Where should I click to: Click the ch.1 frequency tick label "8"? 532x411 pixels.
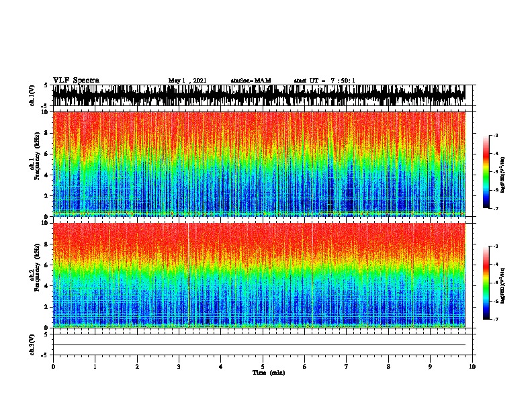click(47, 133)
